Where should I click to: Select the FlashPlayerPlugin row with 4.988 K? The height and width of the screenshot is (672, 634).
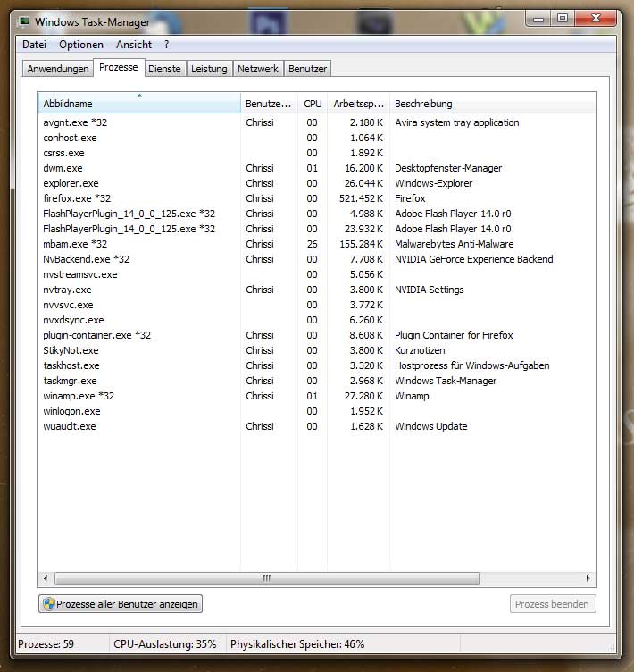(317, 214)
